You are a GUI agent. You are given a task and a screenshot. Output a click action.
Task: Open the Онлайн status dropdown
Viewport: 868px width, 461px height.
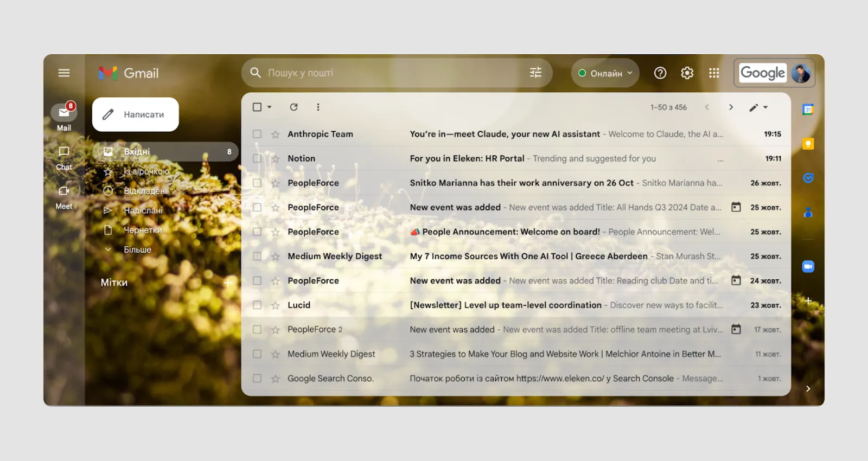tap(605, 73)
